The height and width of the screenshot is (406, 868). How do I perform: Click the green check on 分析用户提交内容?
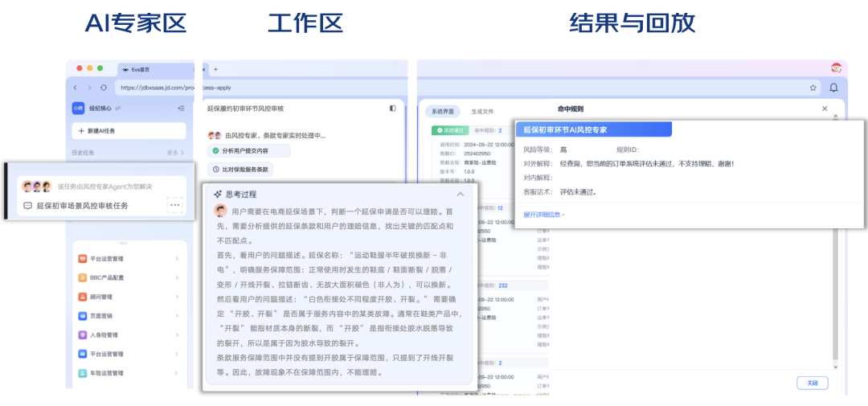[216, 150]
